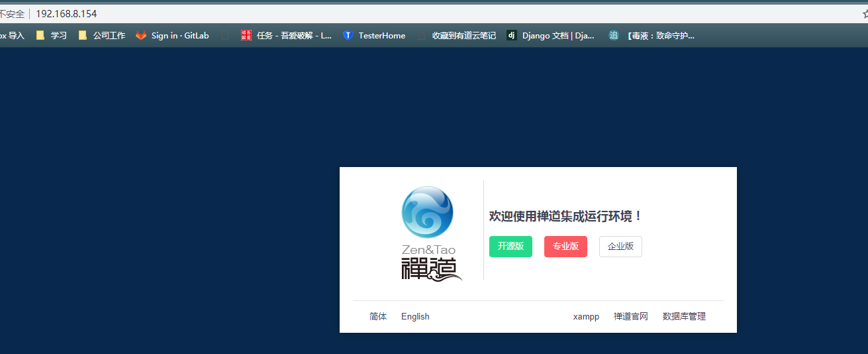Click the Zen&Tao logo image

click(430, 233)
